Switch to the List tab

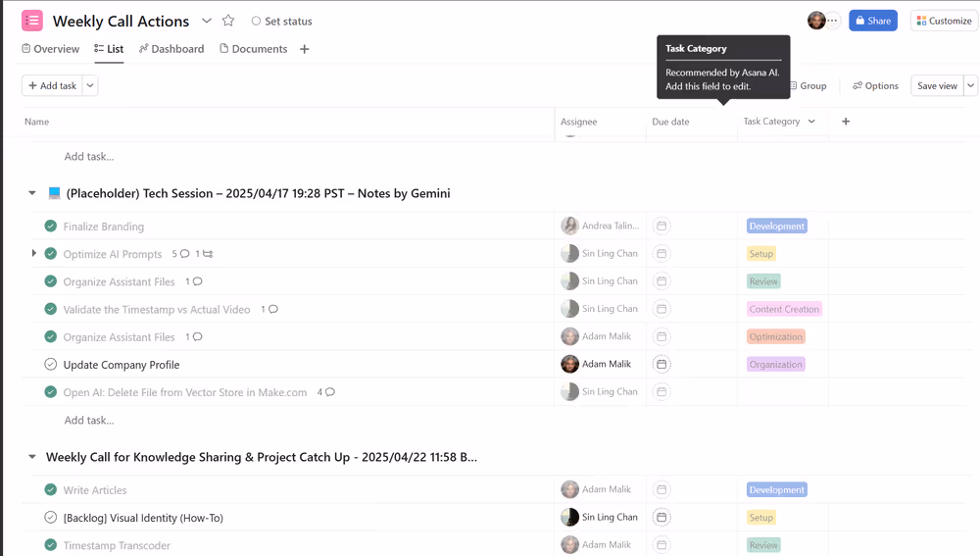tap(109, 49)
